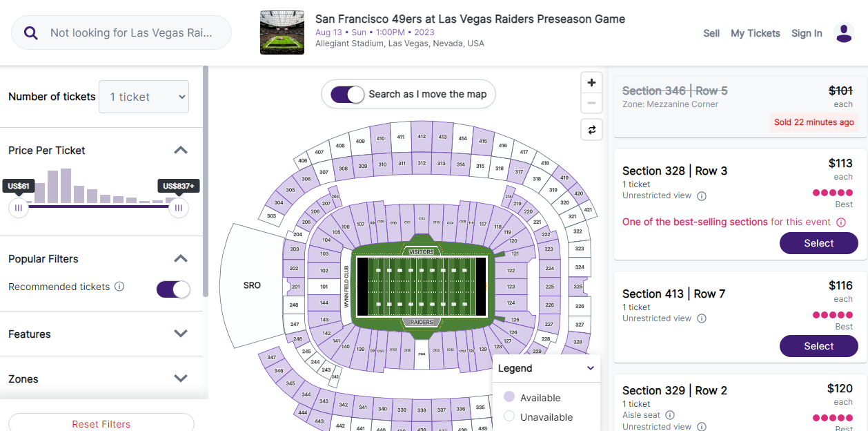Expand the Features filter section
Screen dimensions: 868x431
181,334
